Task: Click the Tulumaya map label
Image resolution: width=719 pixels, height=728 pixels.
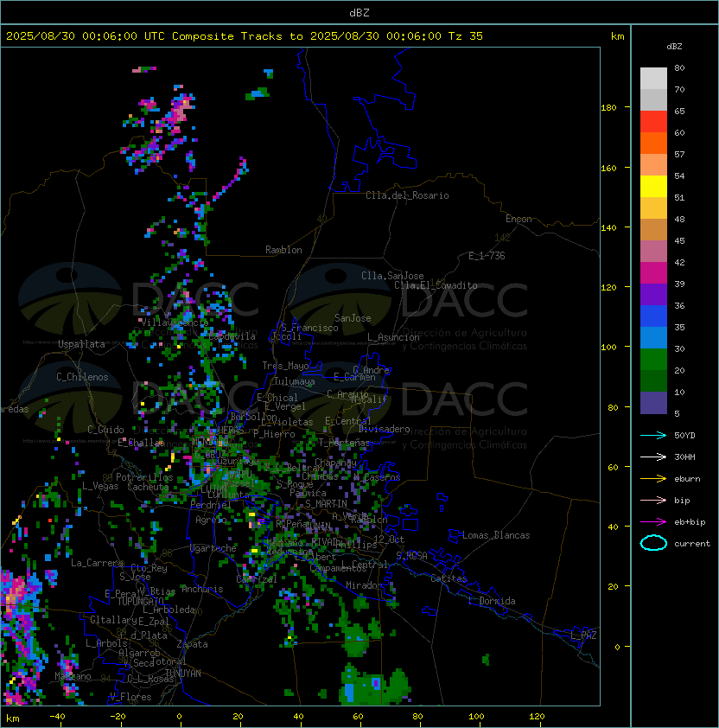Action: click(295, 381)
